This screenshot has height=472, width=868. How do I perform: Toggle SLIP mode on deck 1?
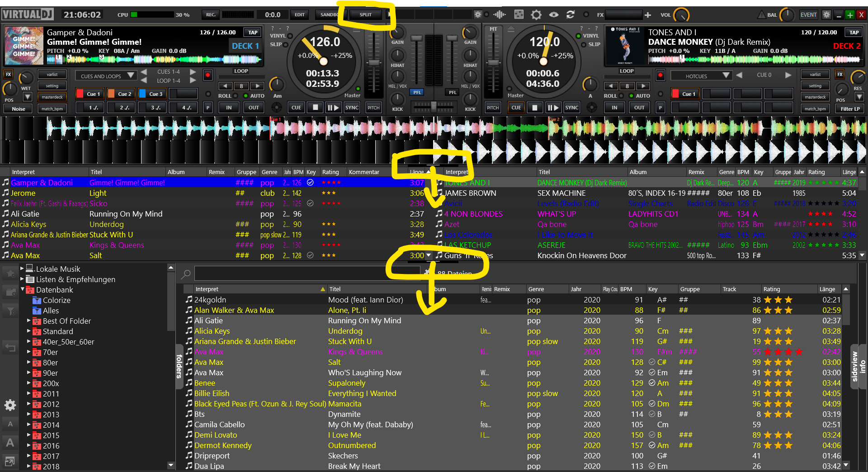click(x=286, y=45)
